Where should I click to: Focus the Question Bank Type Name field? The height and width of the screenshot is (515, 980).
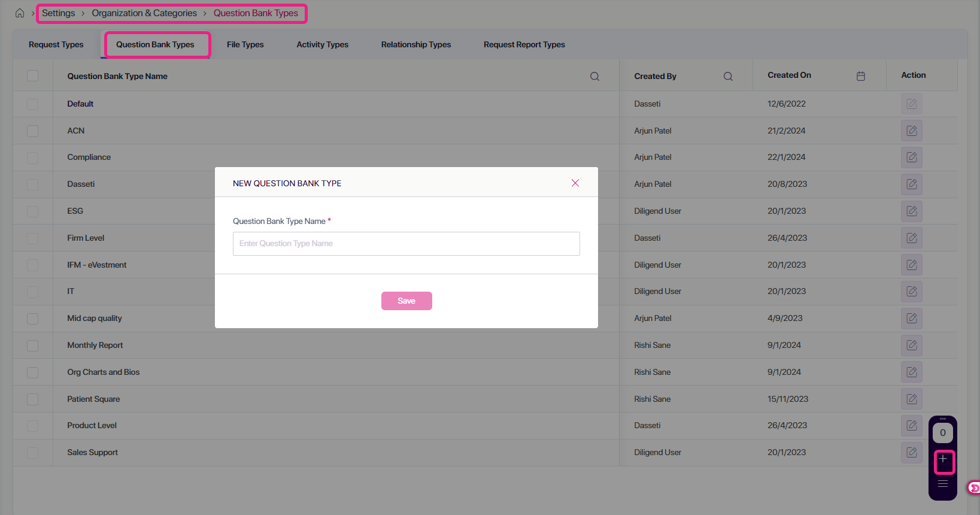(x=406, y=244)
